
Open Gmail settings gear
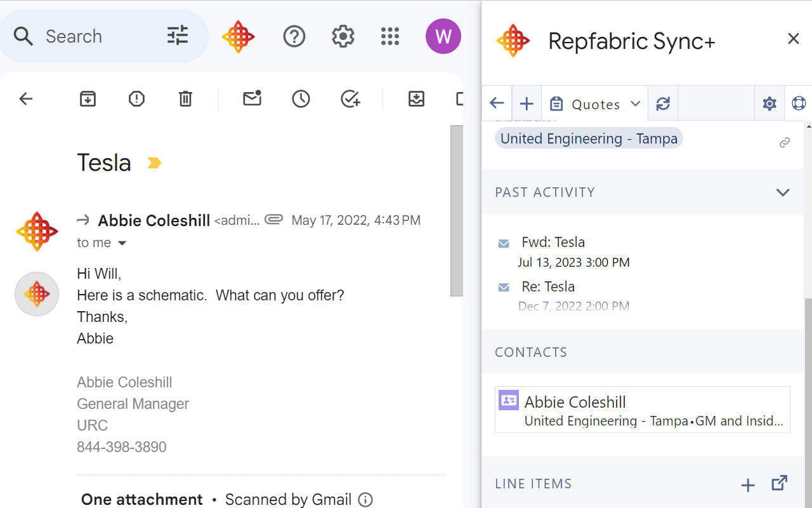click(x=343, y=36)
